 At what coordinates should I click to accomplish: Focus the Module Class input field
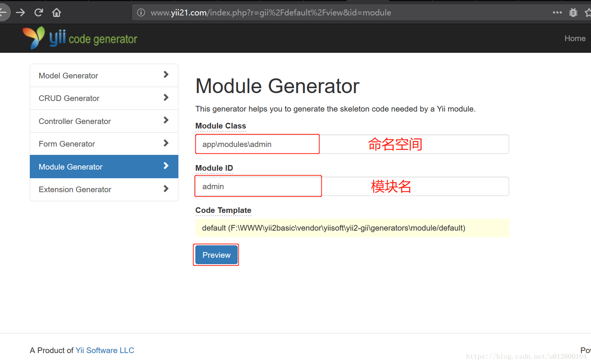(352, 144)
